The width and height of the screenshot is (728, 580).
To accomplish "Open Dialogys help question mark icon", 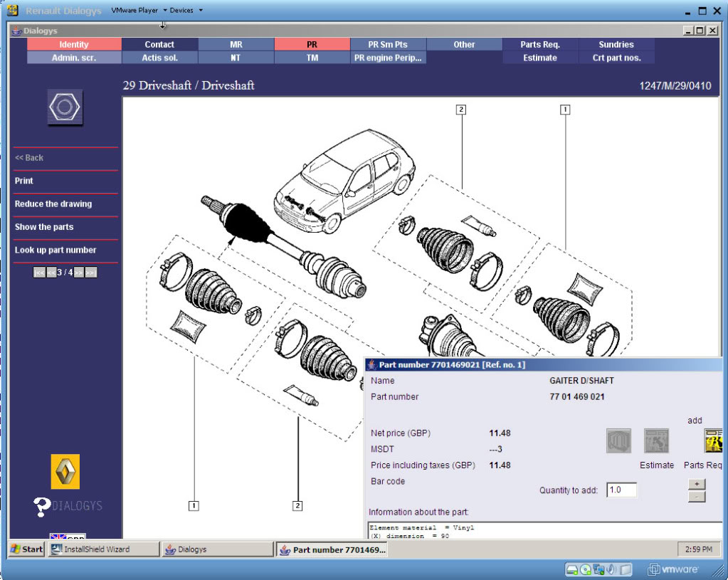I will [x=41, y=507].
